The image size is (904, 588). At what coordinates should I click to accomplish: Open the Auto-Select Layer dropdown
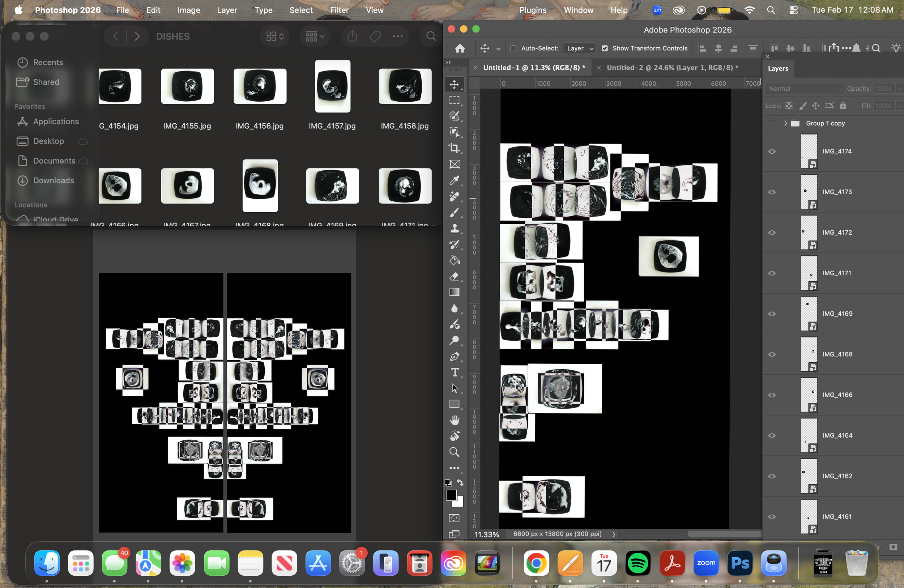pos(579,48)
